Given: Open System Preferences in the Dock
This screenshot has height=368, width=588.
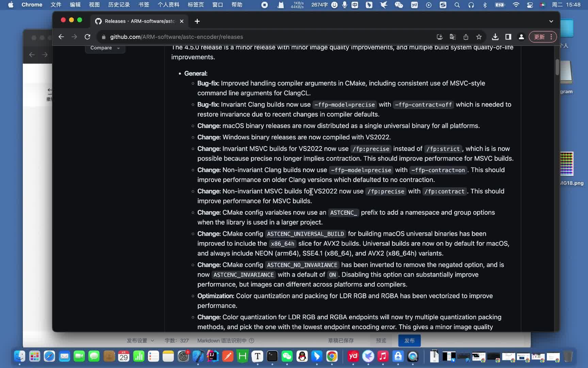Looking at the screenshot, I should pyautogui.click(x=183, y=356).
